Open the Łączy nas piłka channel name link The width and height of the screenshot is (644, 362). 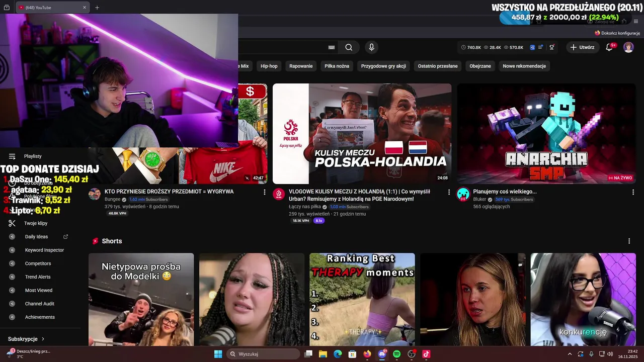(x=305, y=207)
